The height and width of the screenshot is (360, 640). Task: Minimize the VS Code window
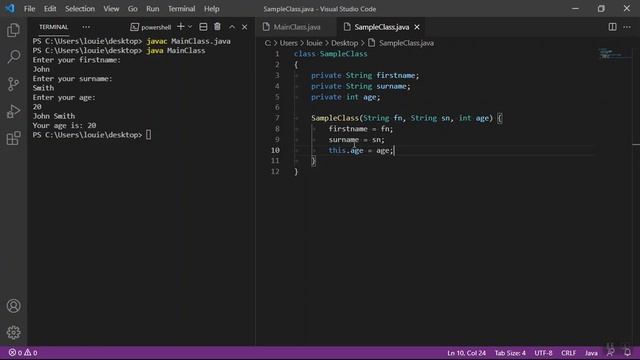click(x=575, y=9)
